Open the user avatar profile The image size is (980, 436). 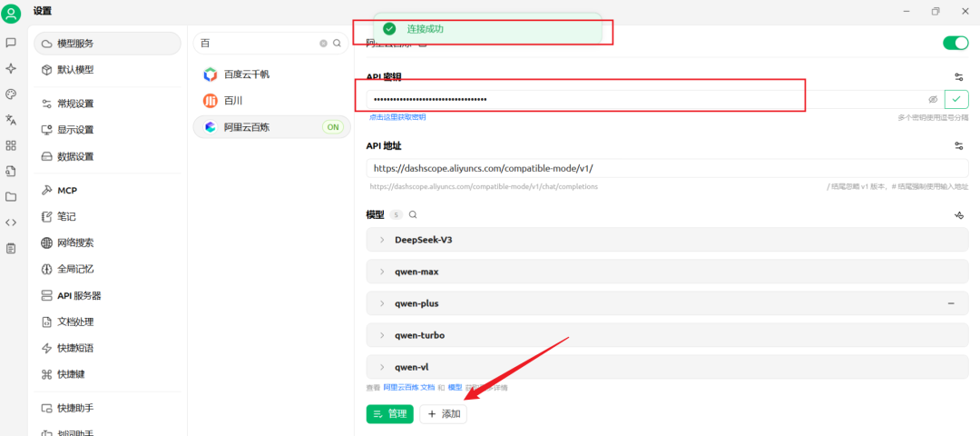pos(11,13)
